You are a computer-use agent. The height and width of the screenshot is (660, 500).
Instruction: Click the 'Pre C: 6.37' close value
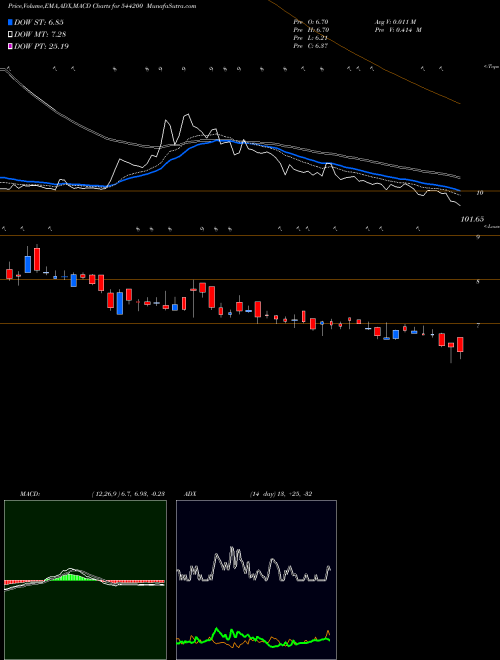click(x=311, y=46)
